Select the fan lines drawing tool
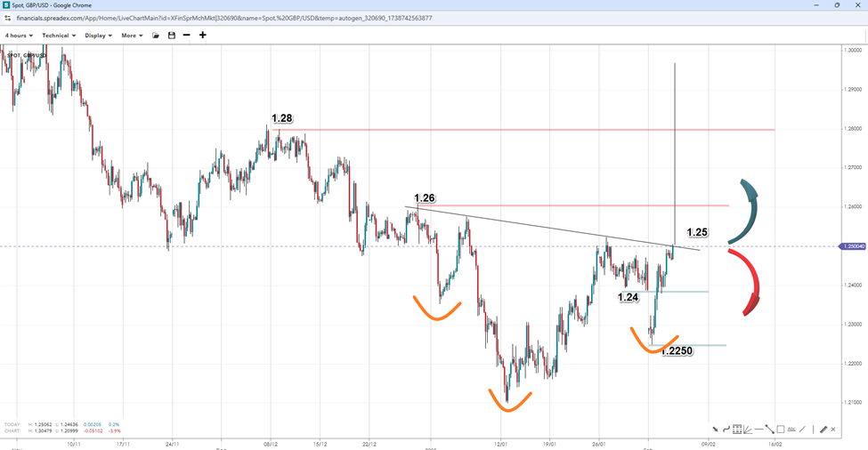 click(748, 430)
